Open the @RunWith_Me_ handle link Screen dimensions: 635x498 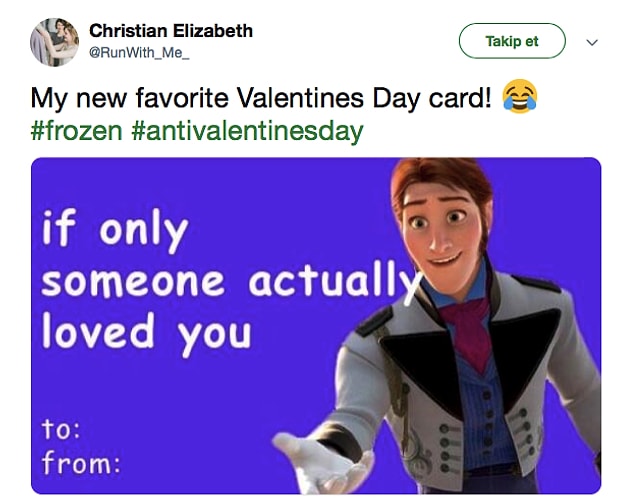(139, 53)
